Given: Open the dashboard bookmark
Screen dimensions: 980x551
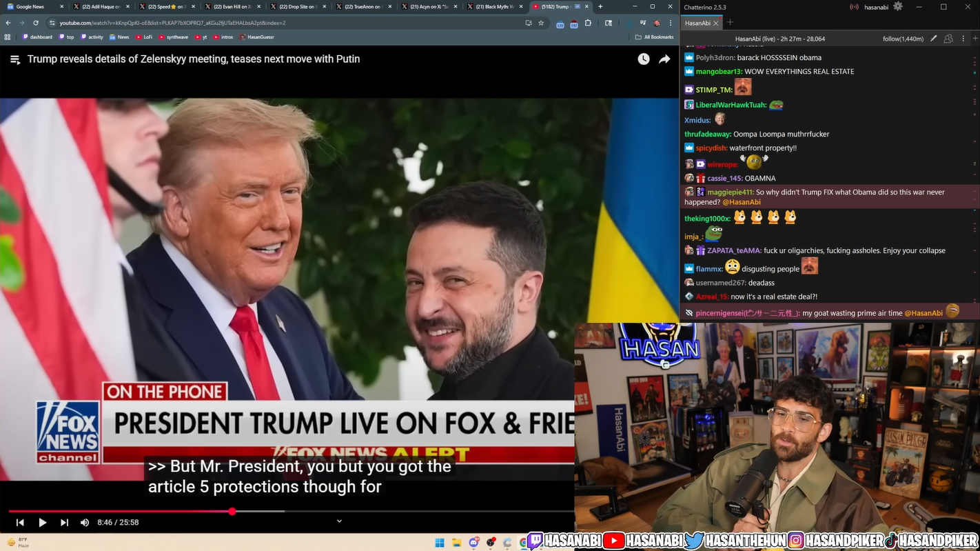Looking at the screenshot, I should click(x=37, y=37).
